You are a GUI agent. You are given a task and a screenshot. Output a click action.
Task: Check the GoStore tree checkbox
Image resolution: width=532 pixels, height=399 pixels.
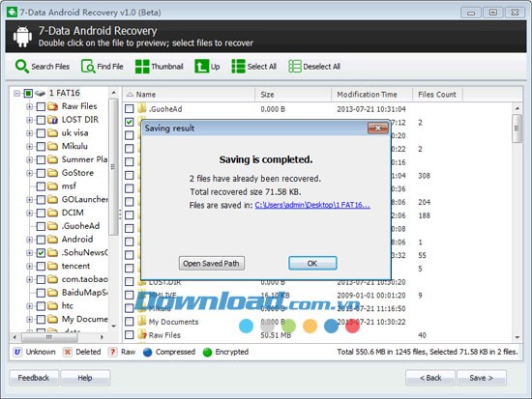tap(41, 173)
